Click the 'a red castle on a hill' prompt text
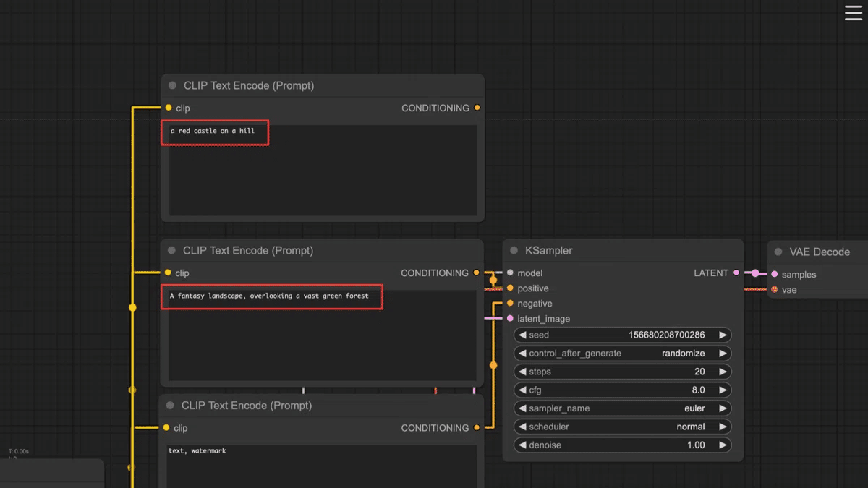868x488 pixels. 213,131
